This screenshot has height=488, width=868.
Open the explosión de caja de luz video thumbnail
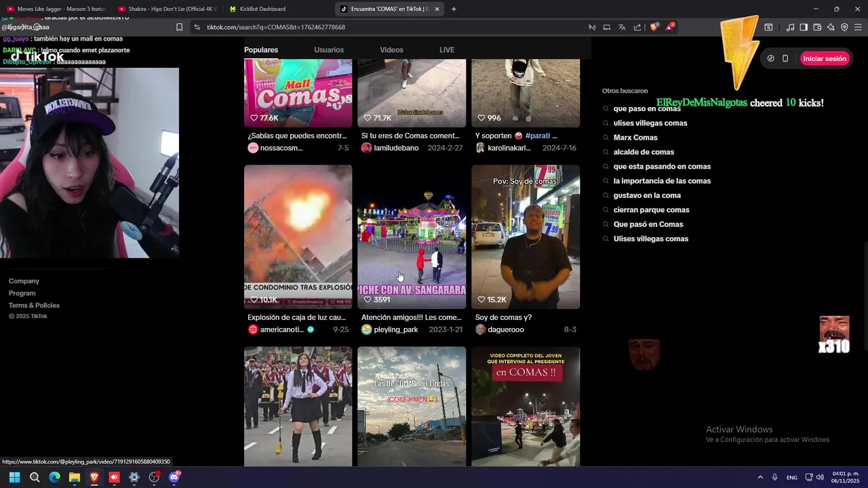pyautogui.click(x=298, y=237)
